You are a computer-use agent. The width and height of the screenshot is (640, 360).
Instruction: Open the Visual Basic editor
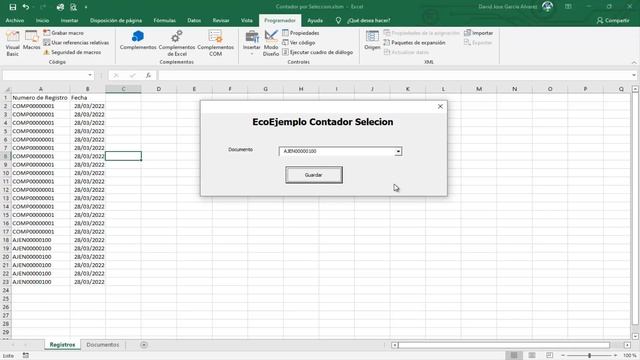click(12, 43)
